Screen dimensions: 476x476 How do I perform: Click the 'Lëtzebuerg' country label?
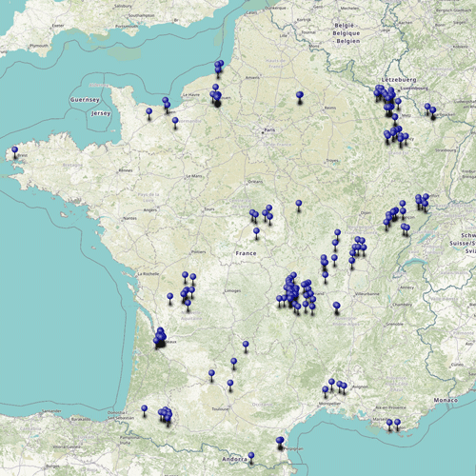(x=399, y=80)
